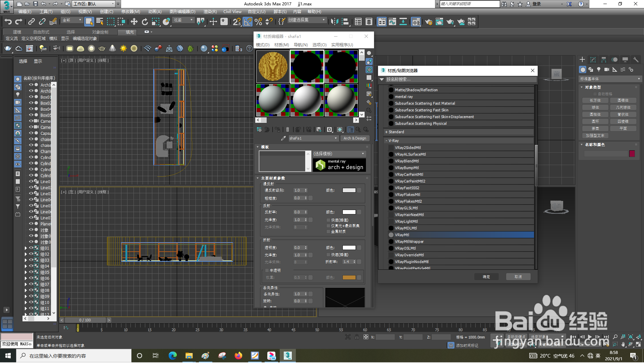644x363 pixels.
Task: Hide the Box01 object eye icon
Action: (31, 97)
